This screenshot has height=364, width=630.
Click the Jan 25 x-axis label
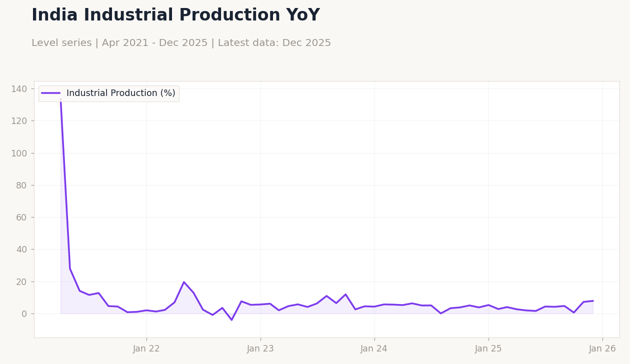pyautogui.click(x=488, y=349)
